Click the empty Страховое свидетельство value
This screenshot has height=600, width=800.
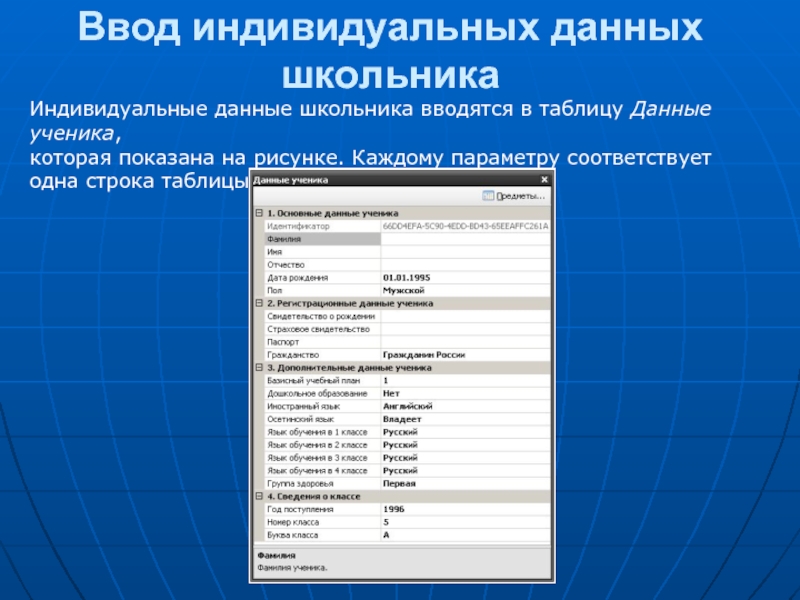pyautogui.click(x=465, y=329)
